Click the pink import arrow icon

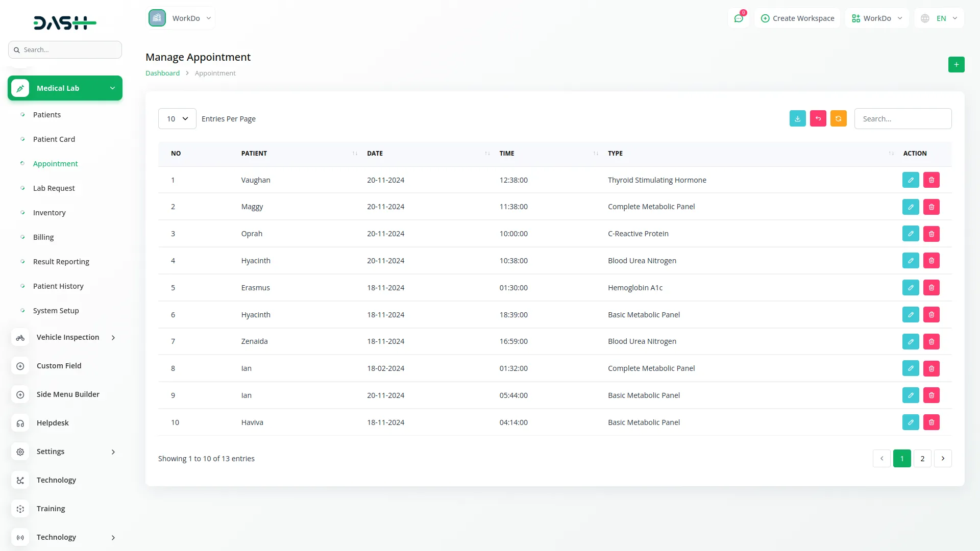point(818,118)
